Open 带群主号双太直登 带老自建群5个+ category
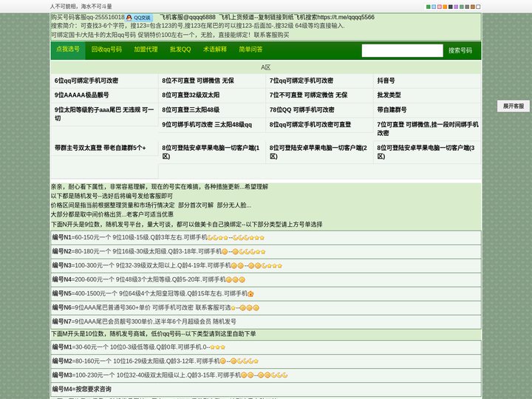Image resolution: width=532 pixels, height=399 pixels. pos(100,148)
